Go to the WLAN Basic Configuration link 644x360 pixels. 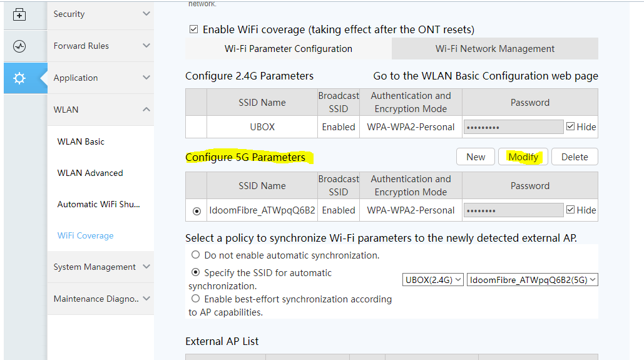point(485,76)
